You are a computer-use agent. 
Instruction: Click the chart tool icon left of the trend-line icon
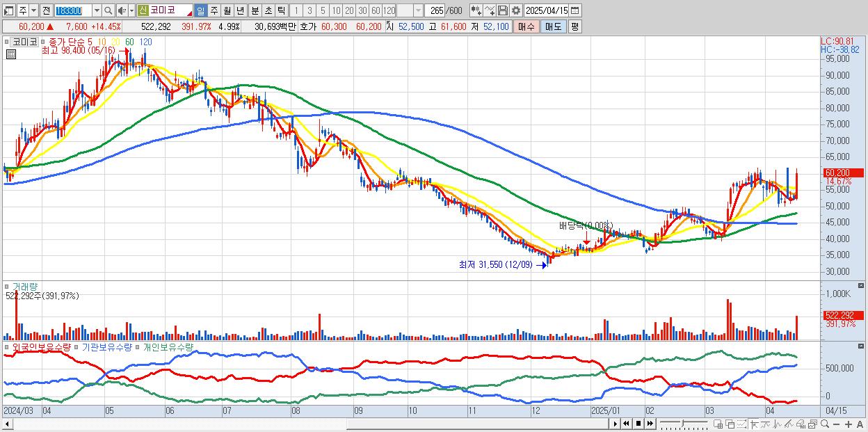[x=476, y=10]
